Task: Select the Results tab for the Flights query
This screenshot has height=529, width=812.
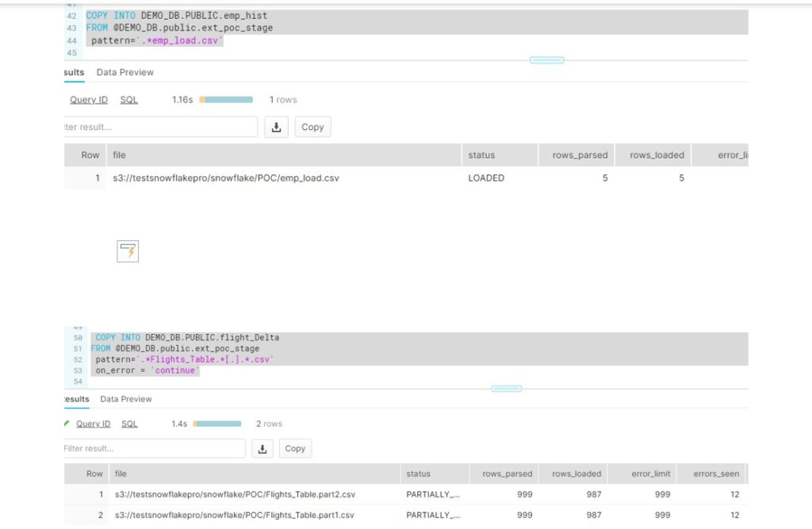Action: point(75,399)
